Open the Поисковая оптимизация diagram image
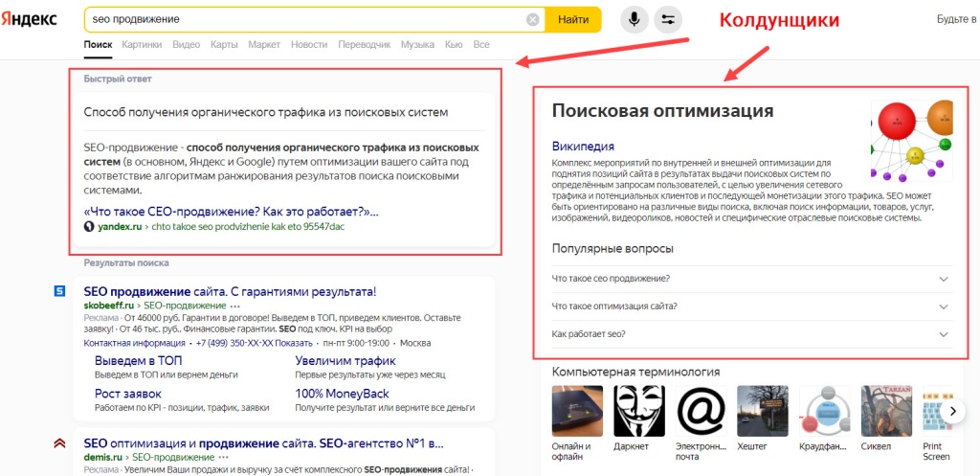The height and width of the screenshot is (476, 980). (x=912, y=140)
